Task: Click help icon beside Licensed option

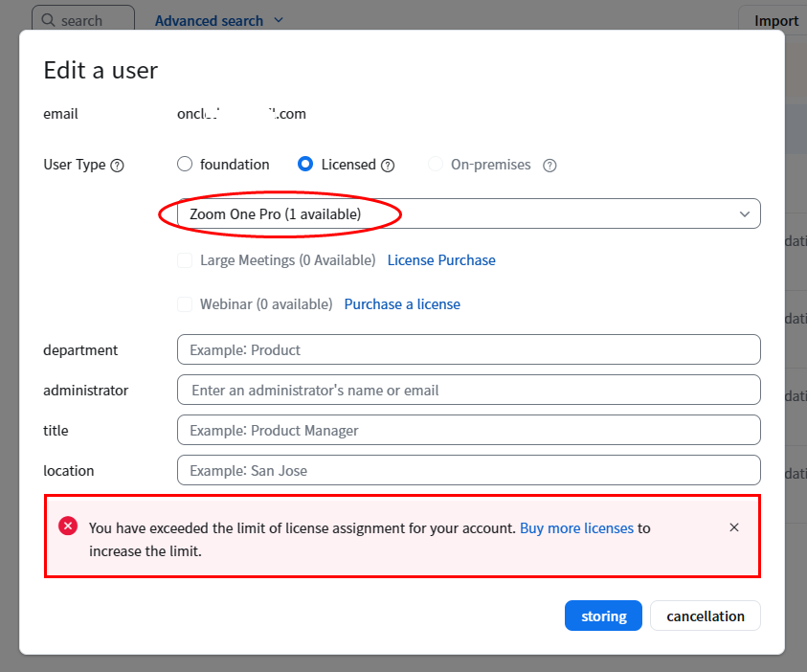Action: pyautogui.click(x=388, y=166)
